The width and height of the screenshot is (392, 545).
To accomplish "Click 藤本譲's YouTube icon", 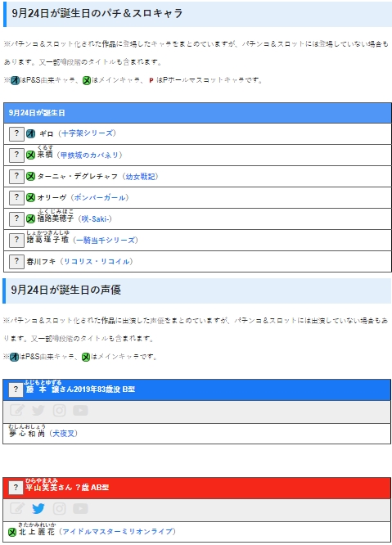I will [x=81, y=411].
